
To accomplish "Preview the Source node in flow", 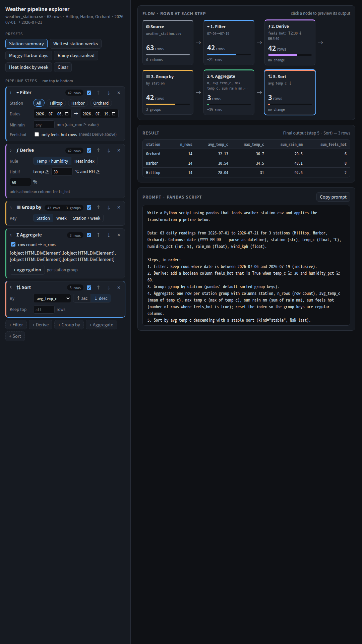I will click(x=168, y=43).
